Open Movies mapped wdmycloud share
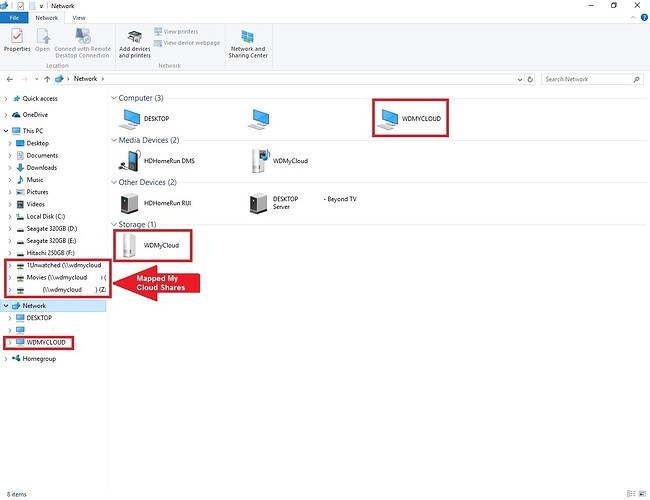Image resolution: width=650 pixels, height=500 pixels. pos(61,277)
